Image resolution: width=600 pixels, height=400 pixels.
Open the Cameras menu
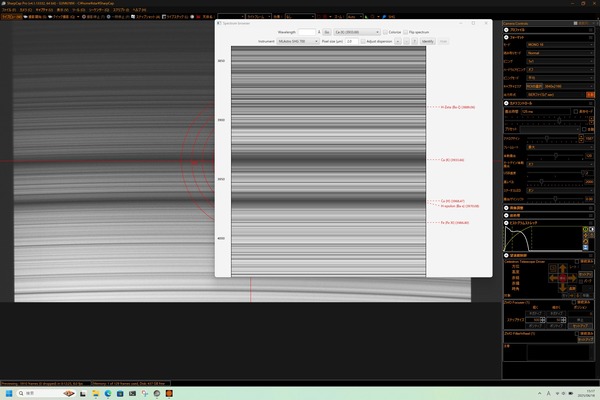26,10
